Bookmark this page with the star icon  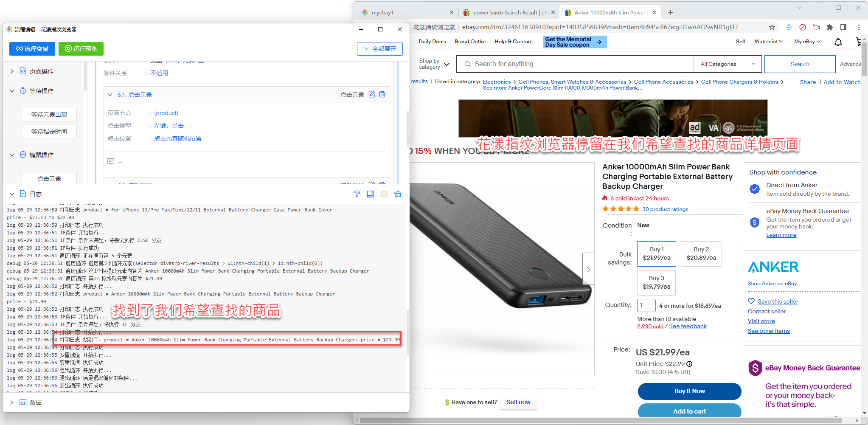coord(772,27)
